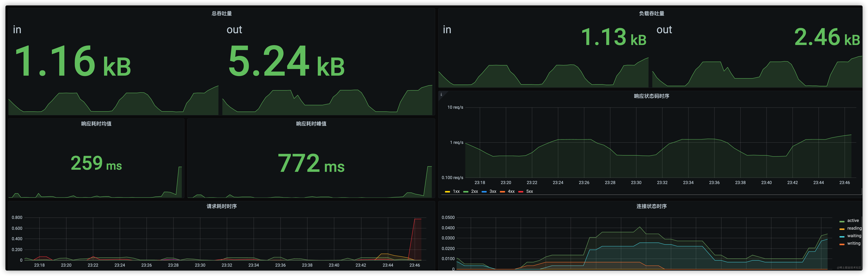Toggle the 2xx series legend label

[474, 191]
